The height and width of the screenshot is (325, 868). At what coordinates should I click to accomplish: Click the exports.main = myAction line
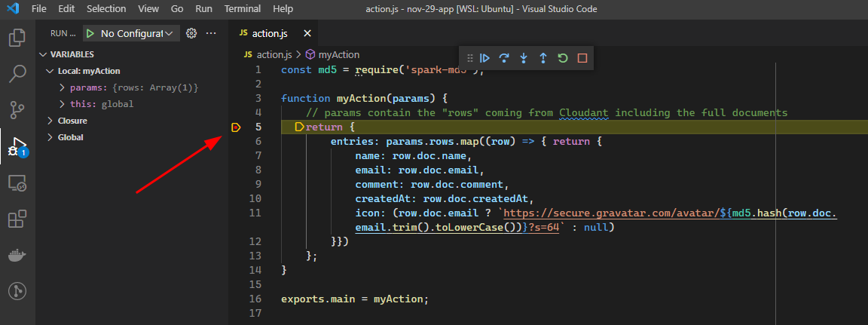[355, 299]
